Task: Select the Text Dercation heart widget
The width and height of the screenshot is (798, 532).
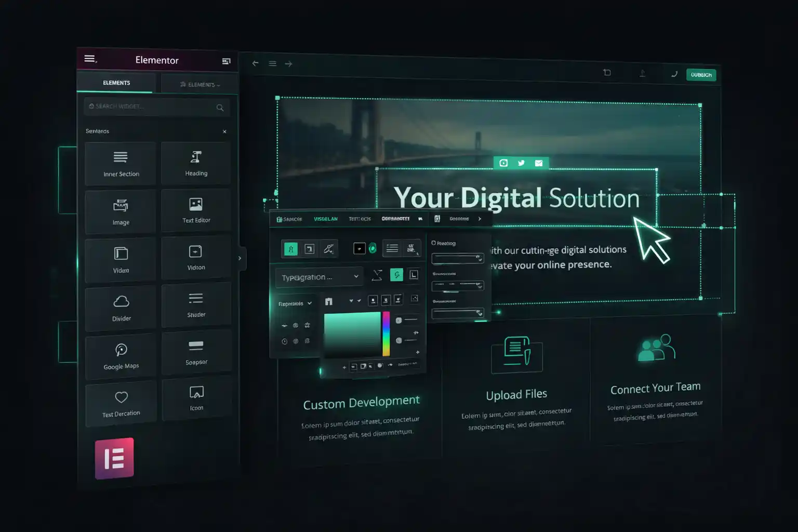Action: click(121, 404)
